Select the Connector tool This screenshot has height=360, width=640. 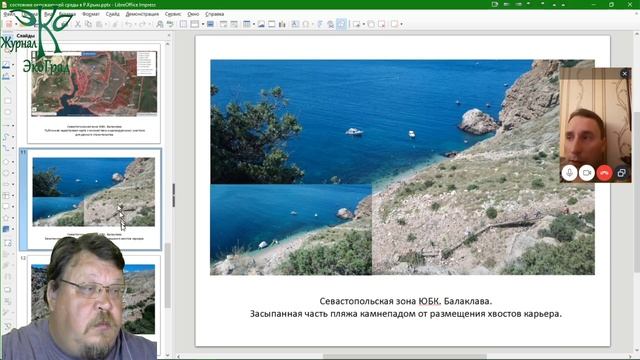[x=6, y=148]
